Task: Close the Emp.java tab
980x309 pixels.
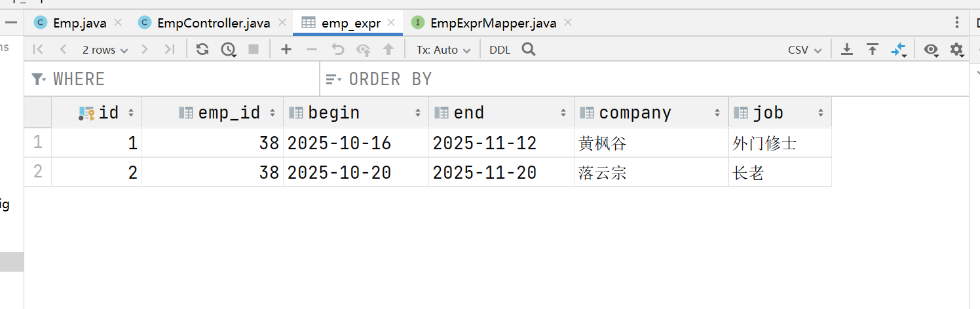Action: [118, 23]
